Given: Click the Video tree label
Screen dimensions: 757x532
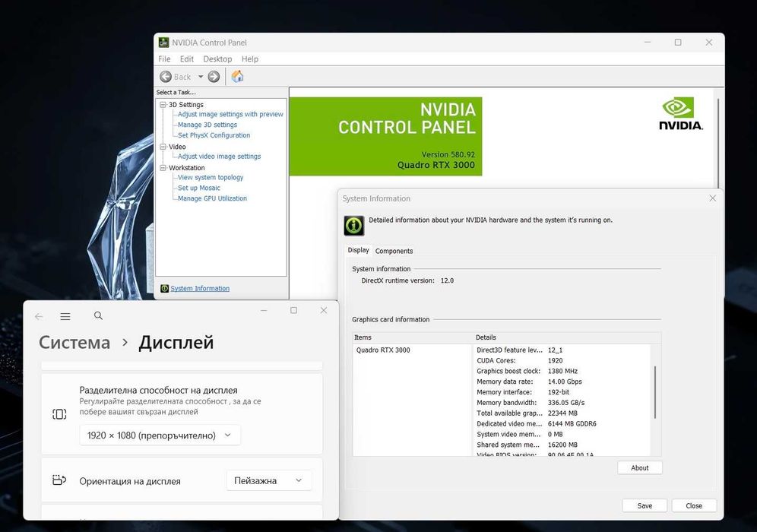Looking at the screenshot, I should click(x=177, y=147).
